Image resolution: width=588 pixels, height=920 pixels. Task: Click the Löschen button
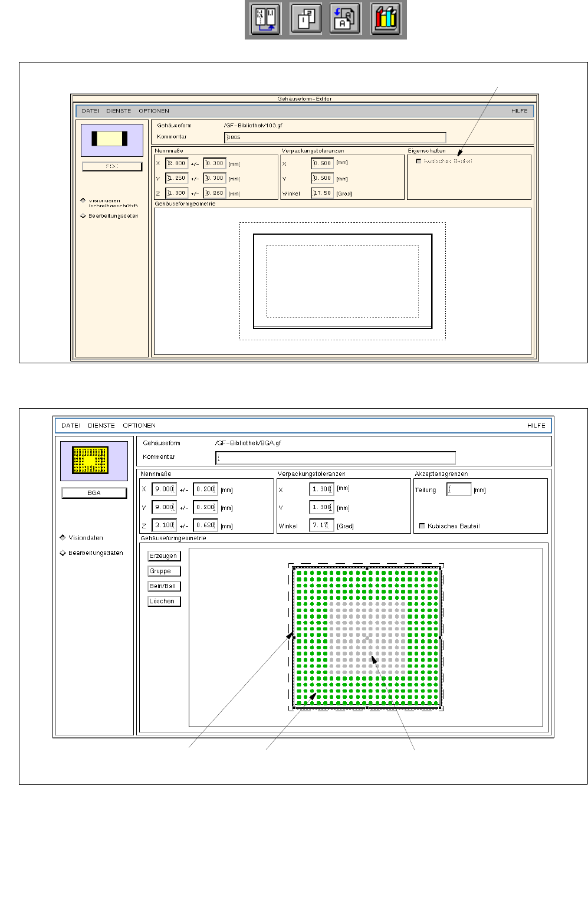tap(163, 602)
